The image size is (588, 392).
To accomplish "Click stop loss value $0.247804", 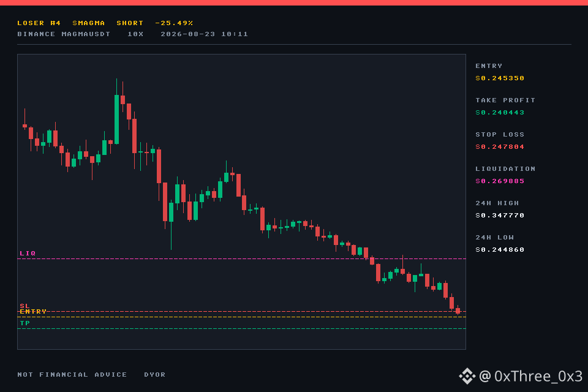I will [500, 146].
